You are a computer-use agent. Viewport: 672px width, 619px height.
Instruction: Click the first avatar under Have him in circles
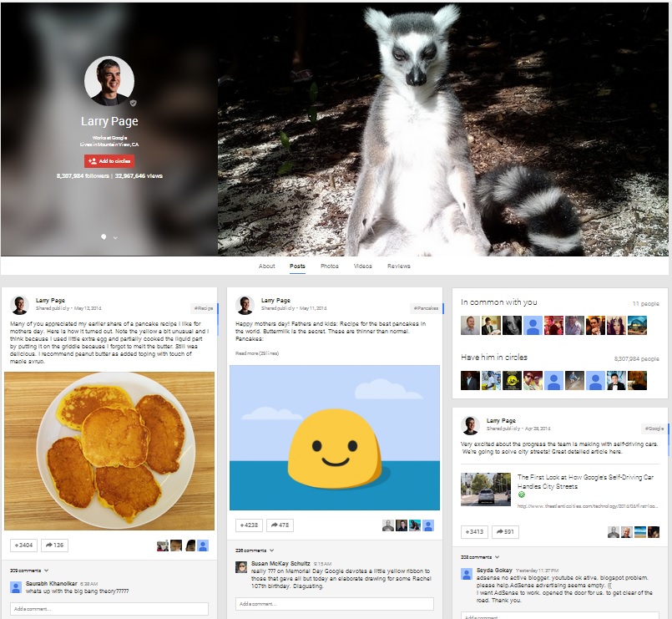(x=470, y=380)
